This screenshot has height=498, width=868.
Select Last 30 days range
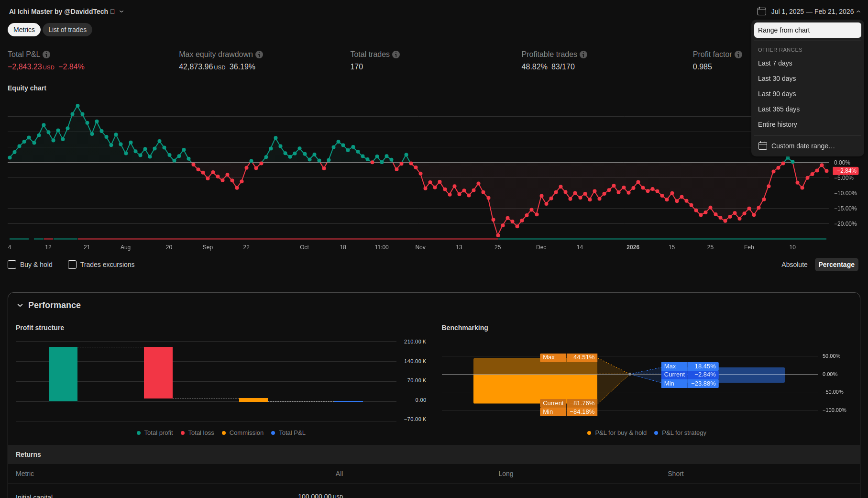coord(777,78)
